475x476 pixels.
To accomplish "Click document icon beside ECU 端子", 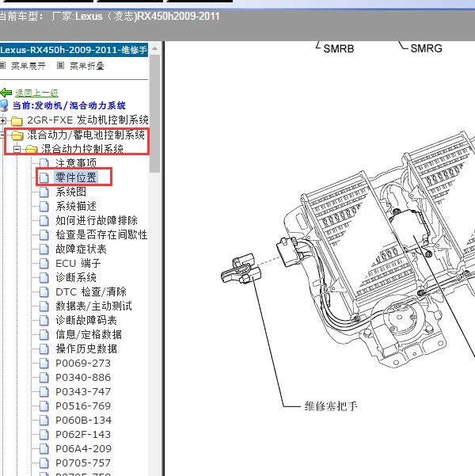I will (x=44, y=264).
